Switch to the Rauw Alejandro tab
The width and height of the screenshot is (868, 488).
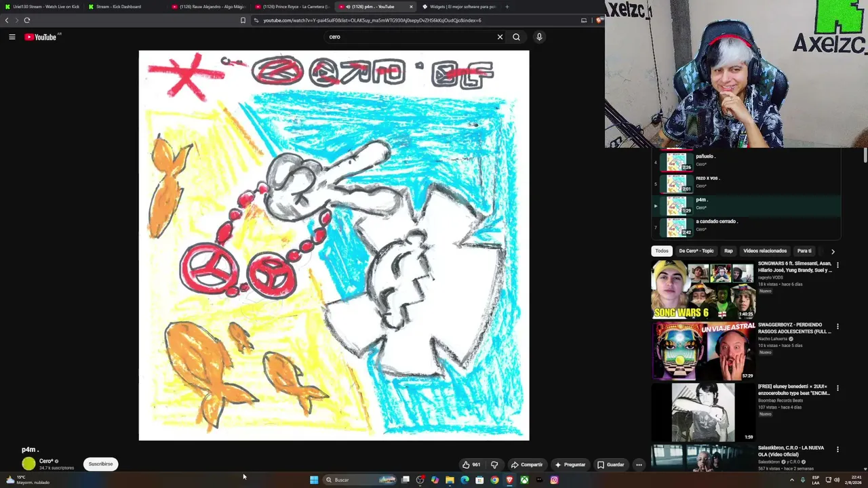click(209, 7)
